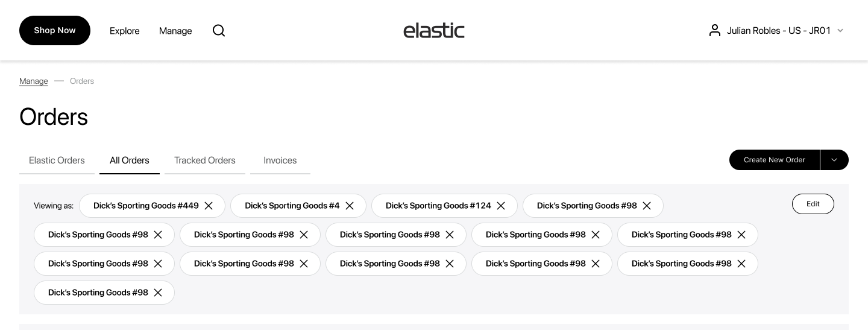Expand the Julian Robles account dropdown

(x=840, y=31)
